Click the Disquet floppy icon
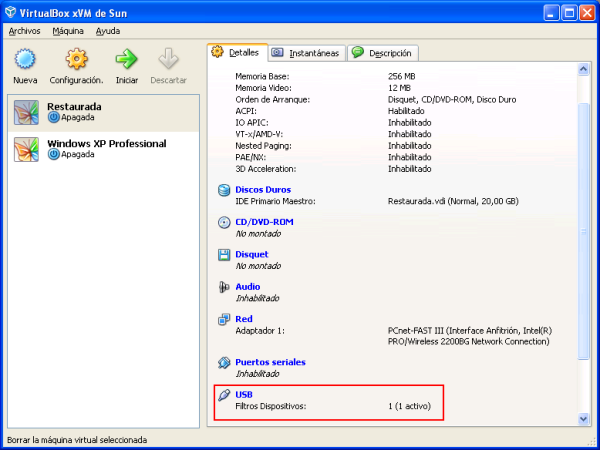Screen dimensions: 600x450 (x=224, y=255)
